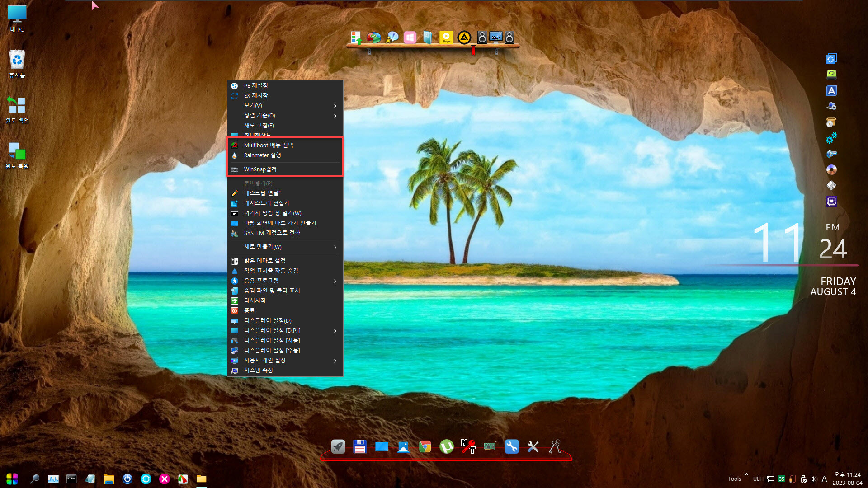Image resolution: width=868 pixels, height=488 pixels.
Task: Choose WinSnap캡쳐 in the context menu
Action: tap(285, 169)
